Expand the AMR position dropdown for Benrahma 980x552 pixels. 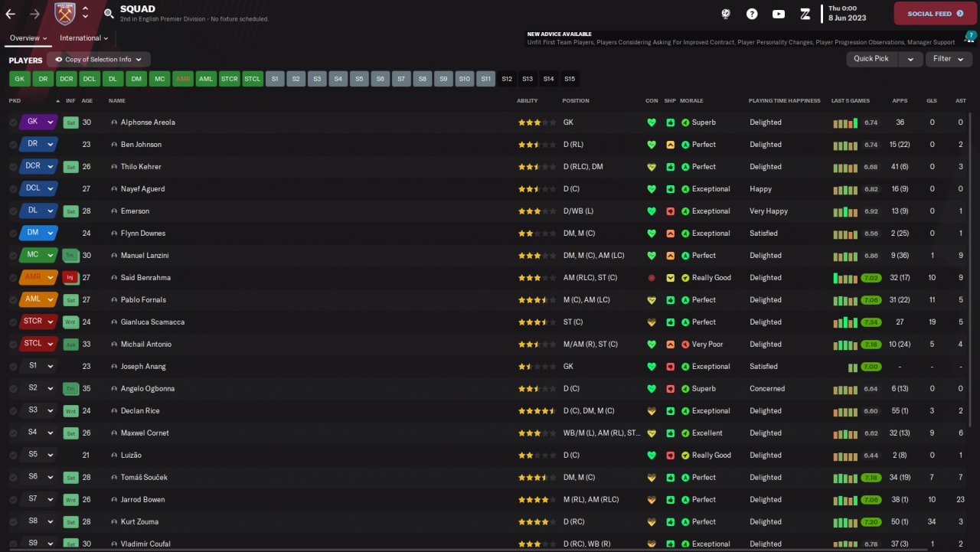click(51, 278)
